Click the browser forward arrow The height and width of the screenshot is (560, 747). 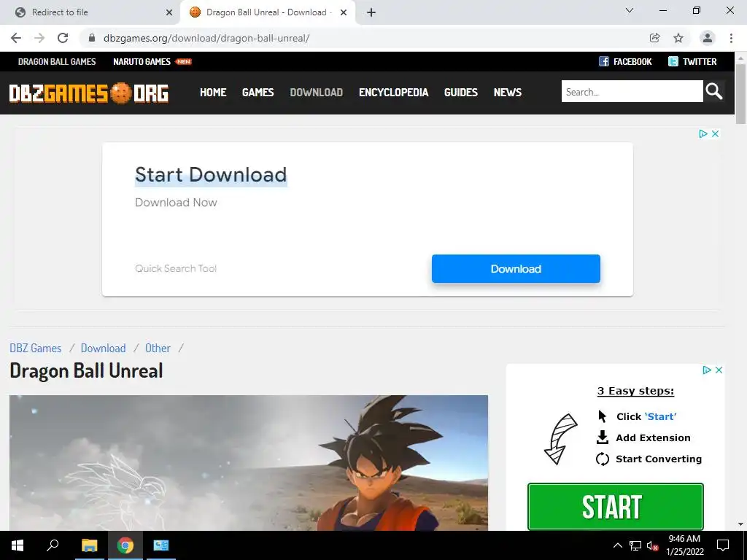[x=39, y=38]
